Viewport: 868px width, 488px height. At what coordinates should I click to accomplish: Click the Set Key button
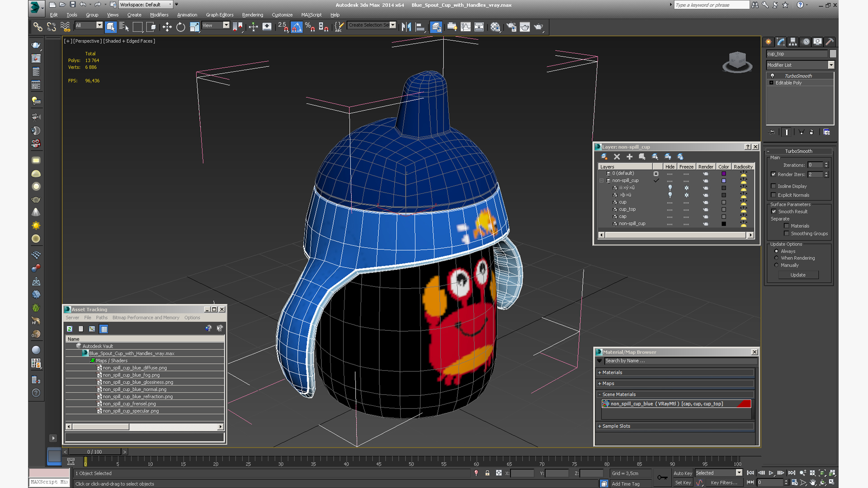pos(683,483)
